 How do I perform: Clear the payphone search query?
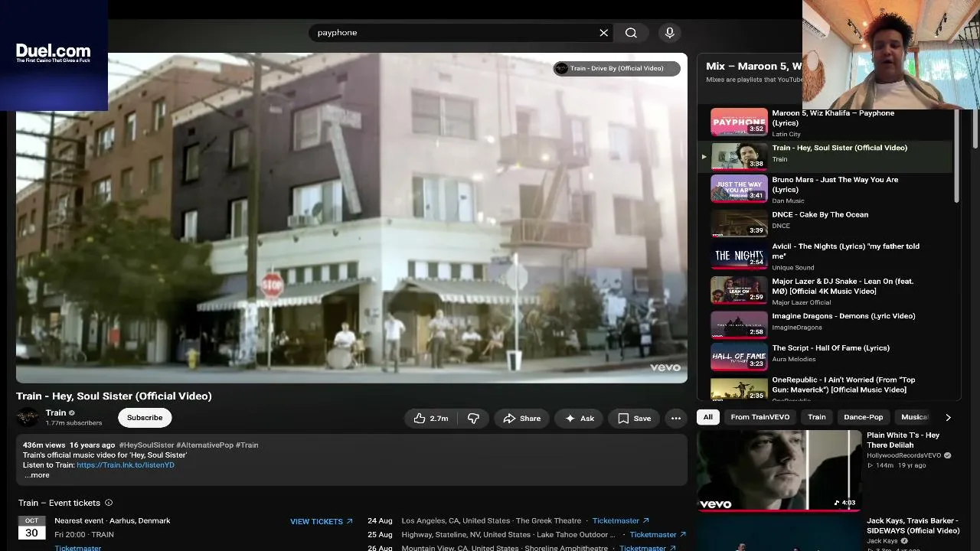[603, 33]
